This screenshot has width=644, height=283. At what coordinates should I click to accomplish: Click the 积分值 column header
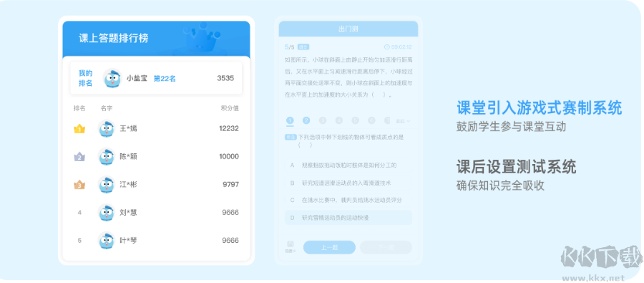[x=230, y=108]
